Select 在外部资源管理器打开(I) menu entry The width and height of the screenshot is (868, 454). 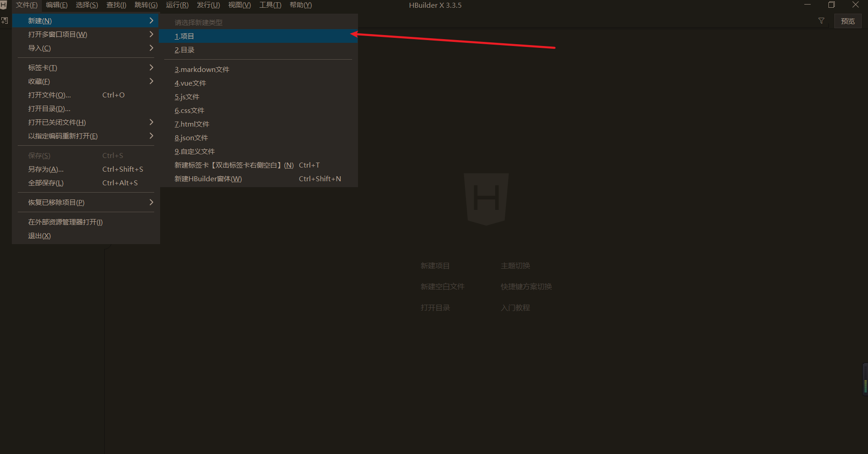click(x=86, y=222)
